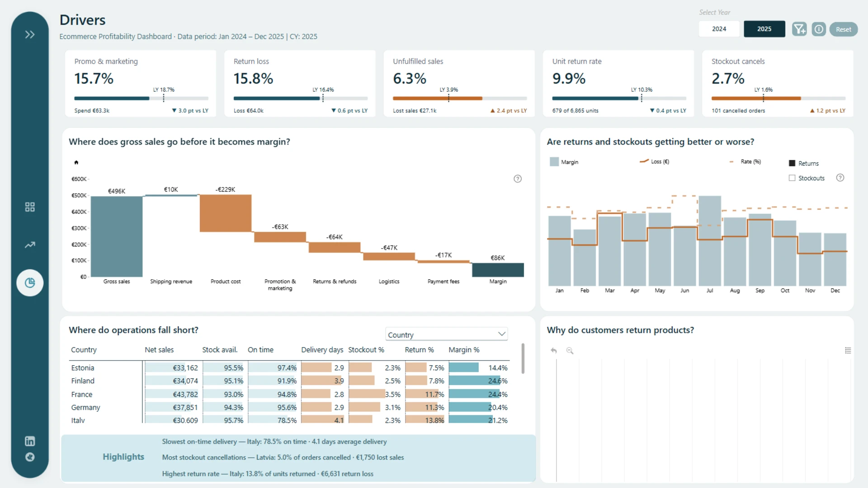The width and height of the screenshot is (868, 488).
Task: Click the Rate (%) legend entry
Action: point(745,162)
